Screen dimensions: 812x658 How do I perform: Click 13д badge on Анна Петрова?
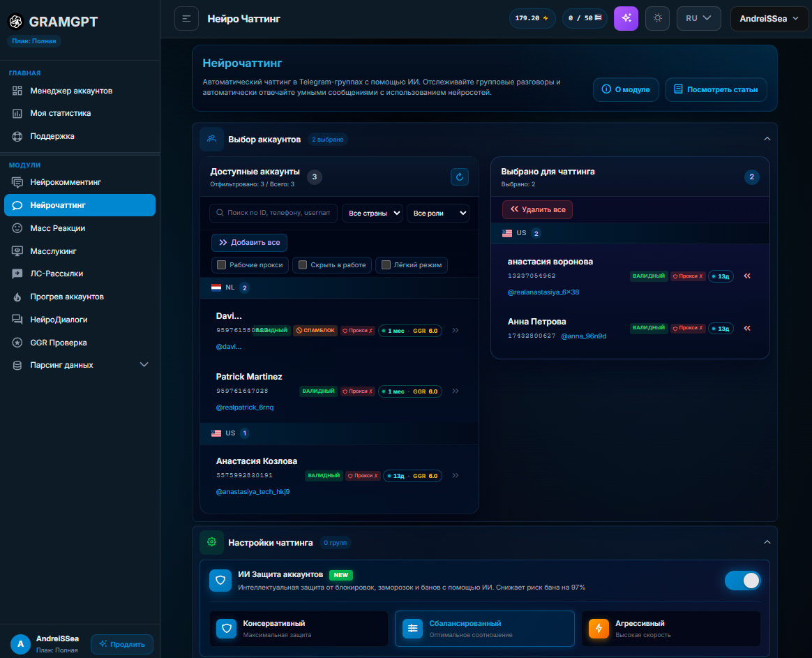coord(721,329)
